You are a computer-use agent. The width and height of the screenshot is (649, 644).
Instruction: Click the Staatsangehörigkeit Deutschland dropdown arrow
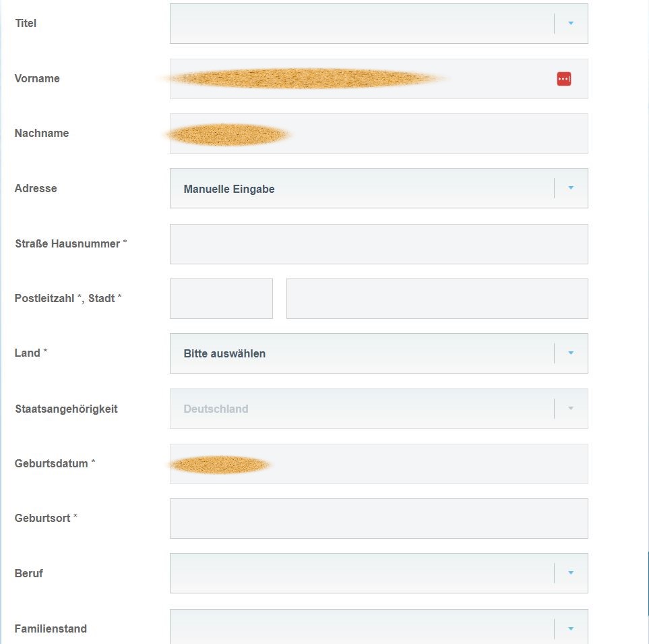[x=571, y=409]
